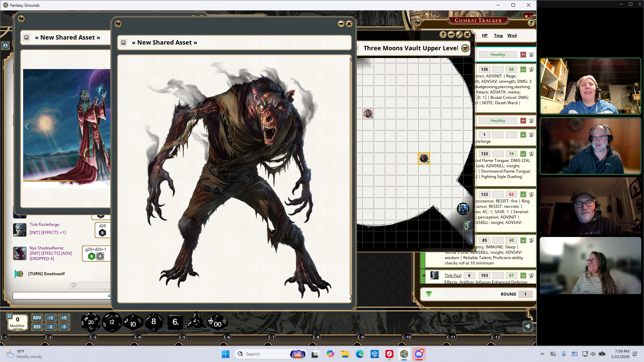Expand green arrow beside HP 135 row
The width and height of the screenshot is (644, 362).
coord(523,69)
